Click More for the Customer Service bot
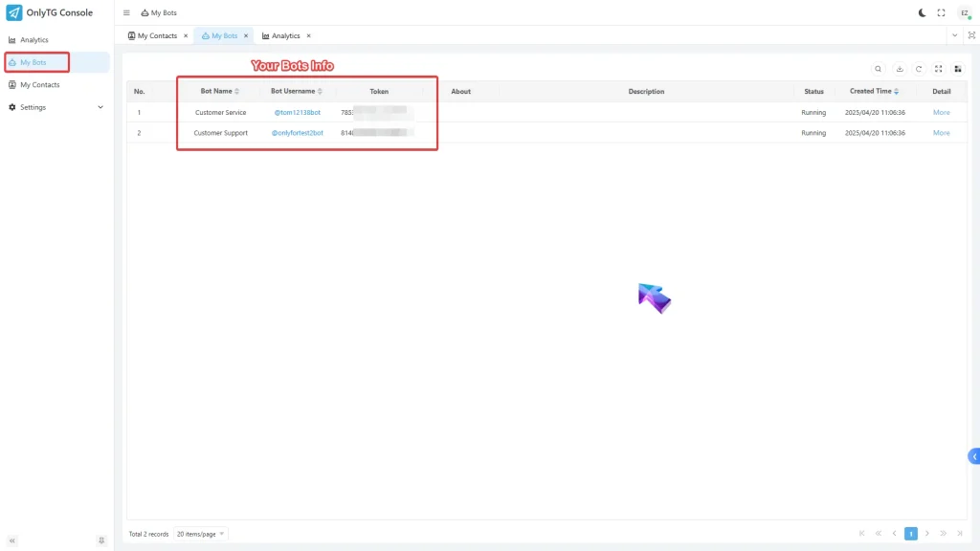 pyautogui.click(x=941, y=112)
